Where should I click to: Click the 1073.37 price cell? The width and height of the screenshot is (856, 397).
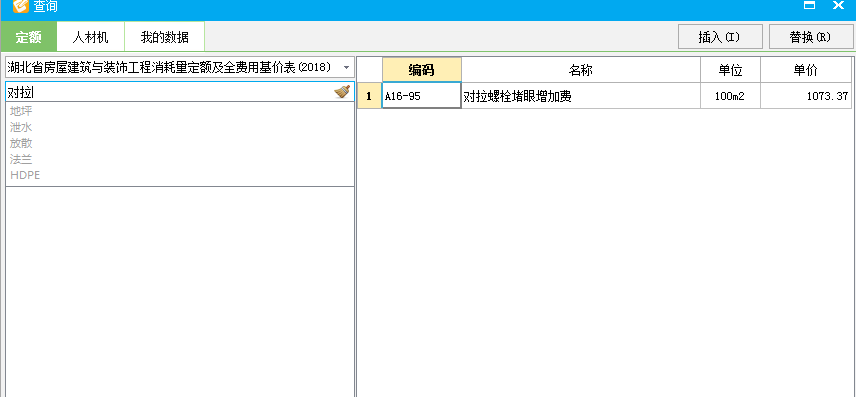click(806, 96)
